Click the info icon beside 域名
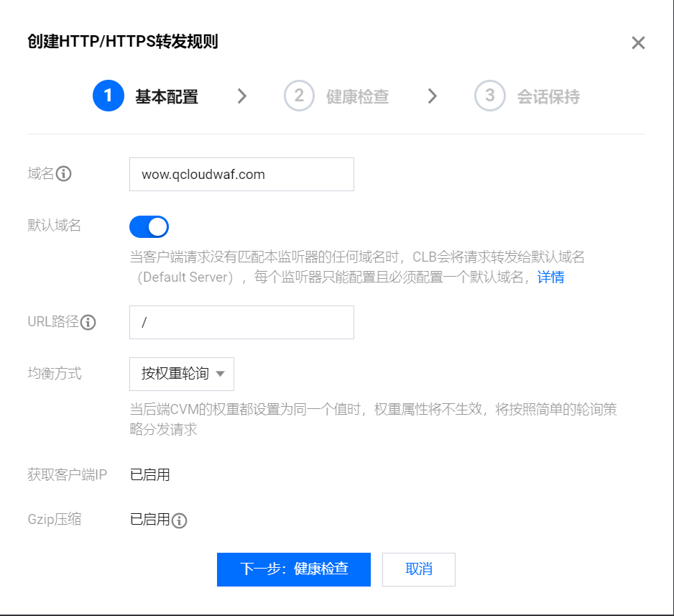The image size is (674, 616). [x=64, y=174]
